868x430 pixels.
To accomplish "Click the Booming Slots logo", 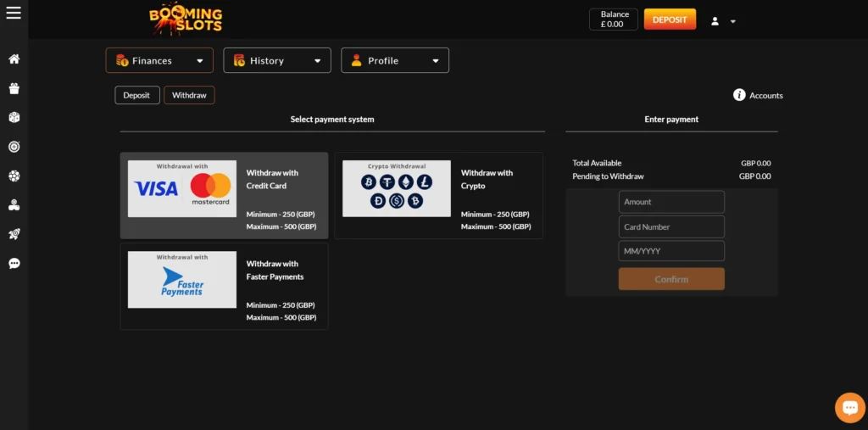I will 186,20.
